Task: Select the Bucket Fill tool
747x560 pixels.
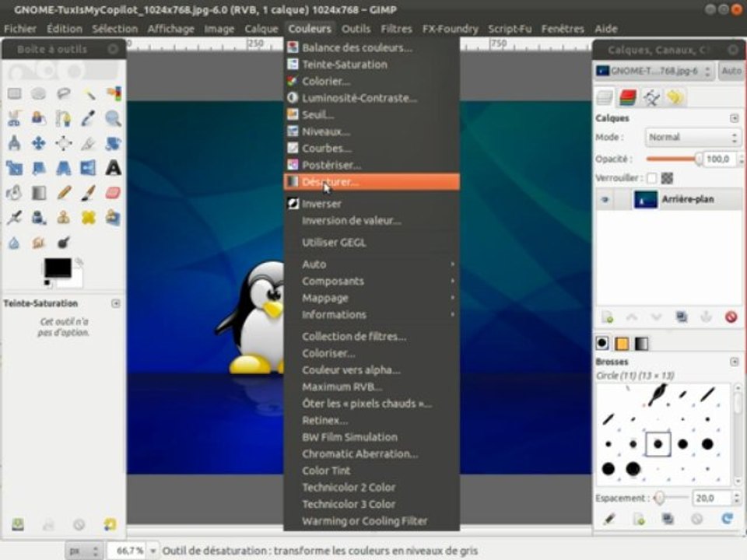Action: click(14, 192)
